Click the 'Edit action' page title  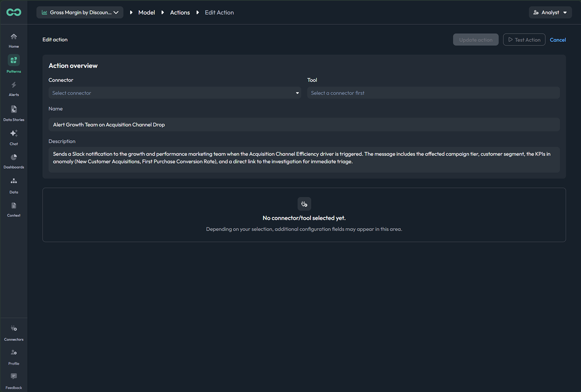(55, 40)
